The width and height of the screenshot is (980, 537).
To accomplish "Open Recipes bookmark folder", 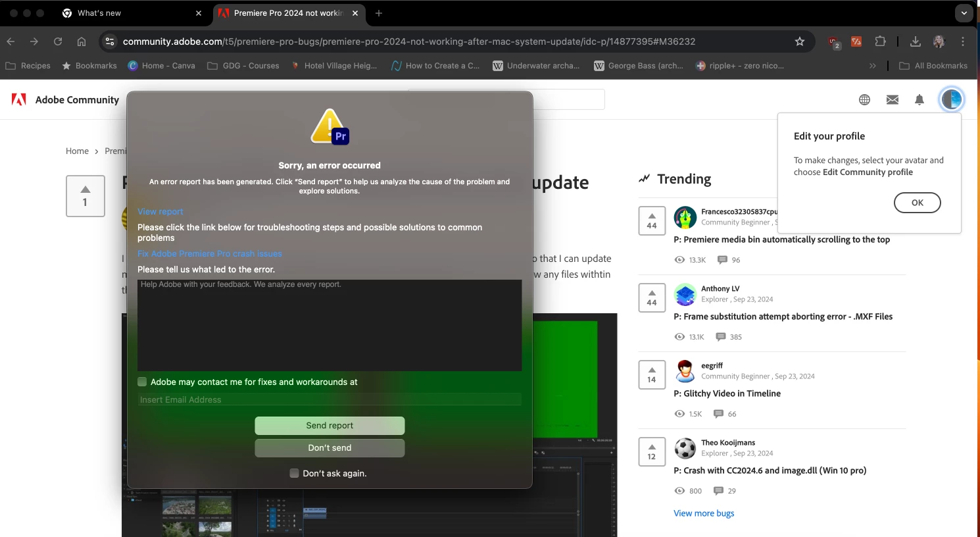I will (28, 66).
